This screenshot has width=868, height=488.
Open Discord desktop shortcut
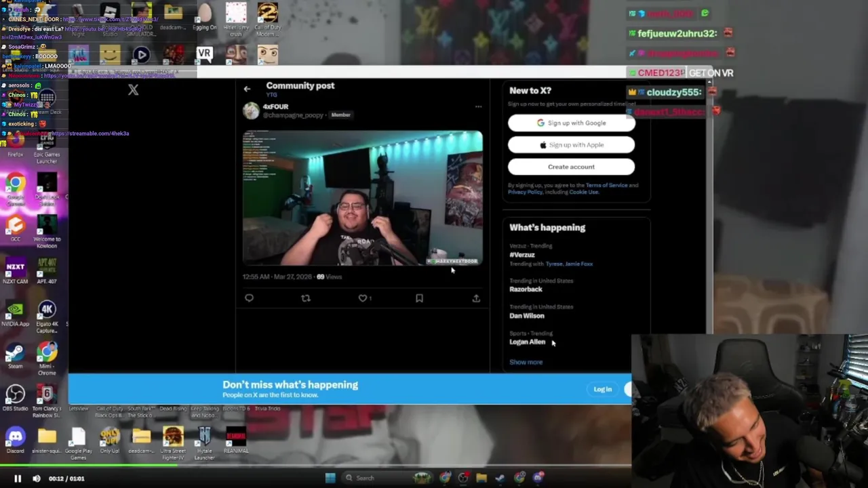pyautogui.click(x=15, y=441)
